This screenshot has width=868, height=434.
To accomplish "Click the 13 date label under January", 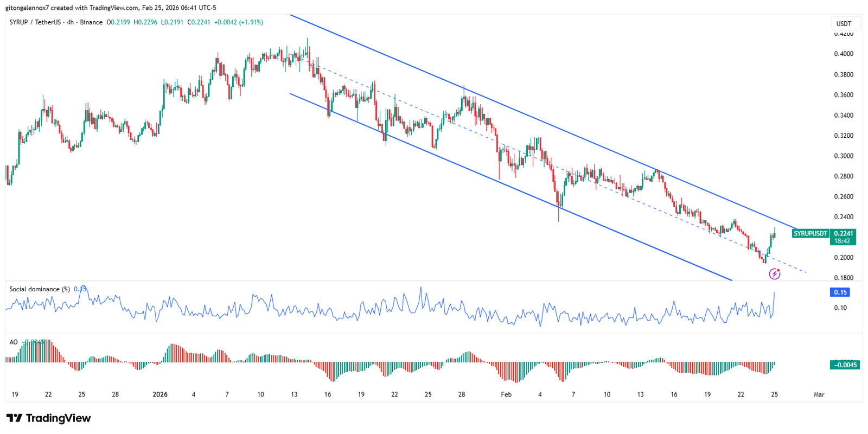I will coord(294,394).
